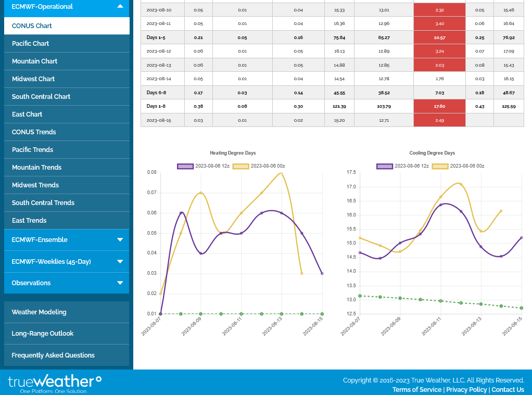Open the Pacific Chart page

click(x=31, y=44)
